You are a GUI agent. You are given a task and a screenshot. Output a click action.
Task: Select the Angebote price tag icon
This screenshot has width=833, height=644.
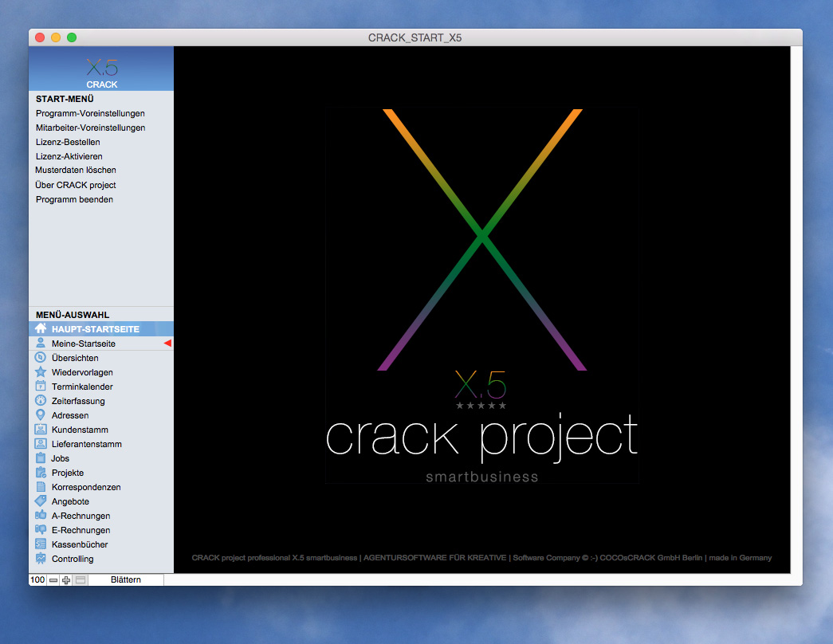click(41, 501)
